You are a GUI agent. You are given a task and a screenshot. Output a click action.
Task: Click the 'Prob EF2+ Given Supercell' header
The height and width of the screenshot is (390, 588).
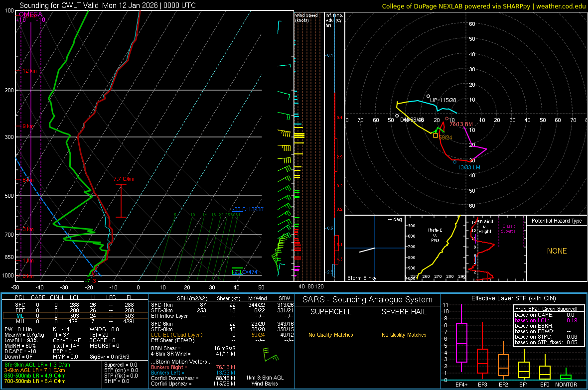tap(546, 309)
